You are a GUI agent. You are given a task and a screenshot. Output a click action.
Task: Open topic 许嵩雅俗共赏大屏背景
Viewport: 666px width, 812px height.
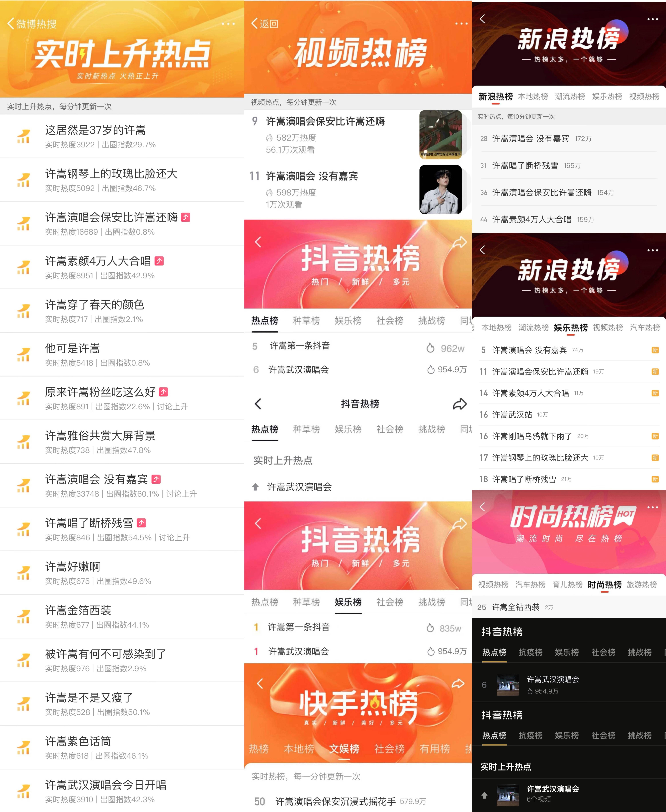click(x=122, y=441)
